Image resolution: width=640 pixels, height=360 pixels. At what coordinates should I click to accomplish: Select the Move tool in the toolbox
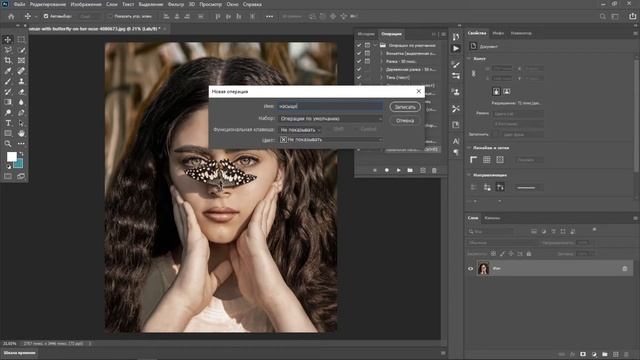pyautogui.click(x=8, y=40)
